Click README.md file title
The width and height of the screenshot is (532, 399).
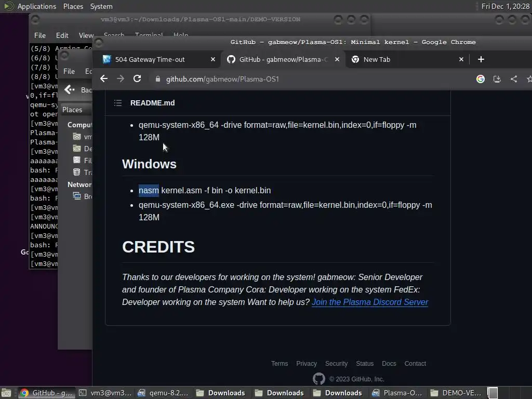(152, 103)
